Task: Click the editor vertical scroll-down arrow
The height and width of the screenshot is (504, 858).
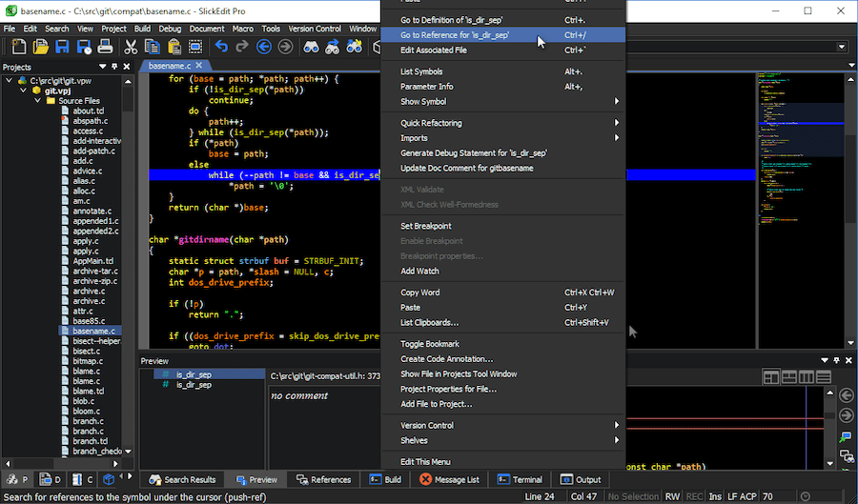Action: pos(851,343)
